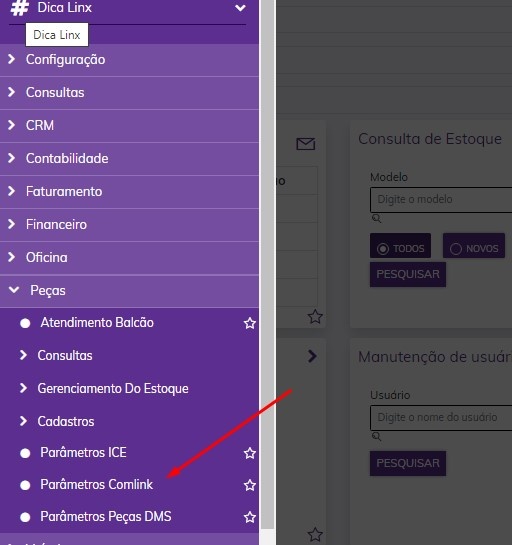Click PESQUISAR under the Usuário field
The height and width of the screenshot is (545, 512).
click(x=408, y=463)
